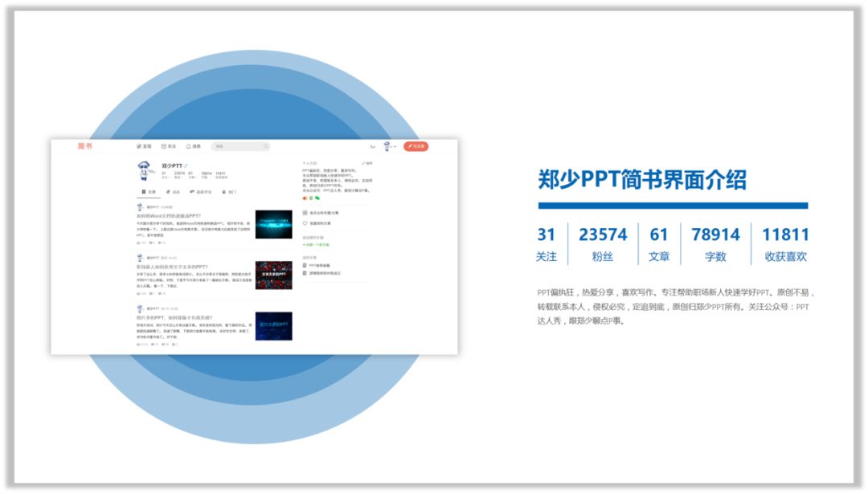Screen dimensions: 868x494
Task: Click the green WeChat icon under the bio
Action: coord(317,198)
